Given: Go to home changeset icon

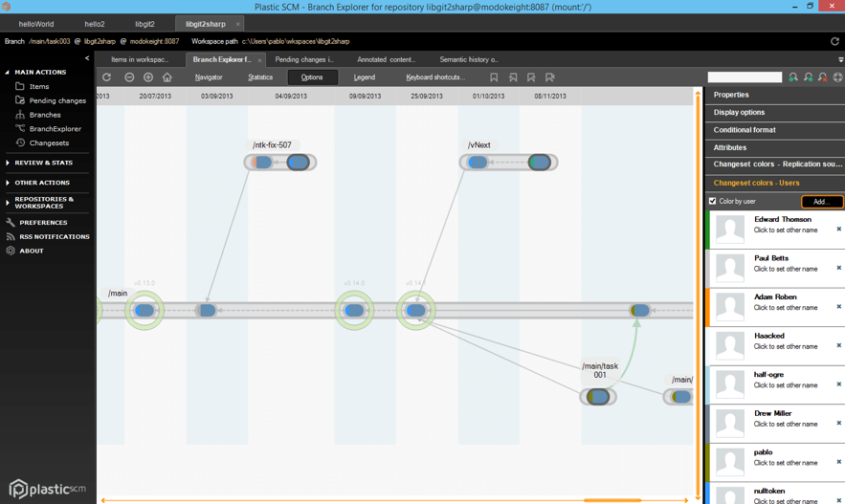Looking at the screenshot, I should 167,77.
